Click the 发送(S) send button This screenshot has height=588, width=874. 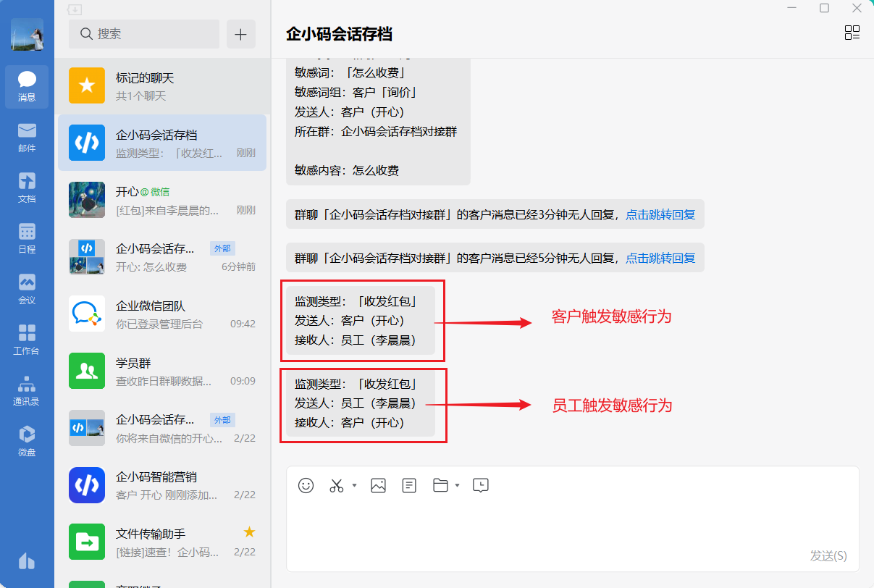[828, 556]
